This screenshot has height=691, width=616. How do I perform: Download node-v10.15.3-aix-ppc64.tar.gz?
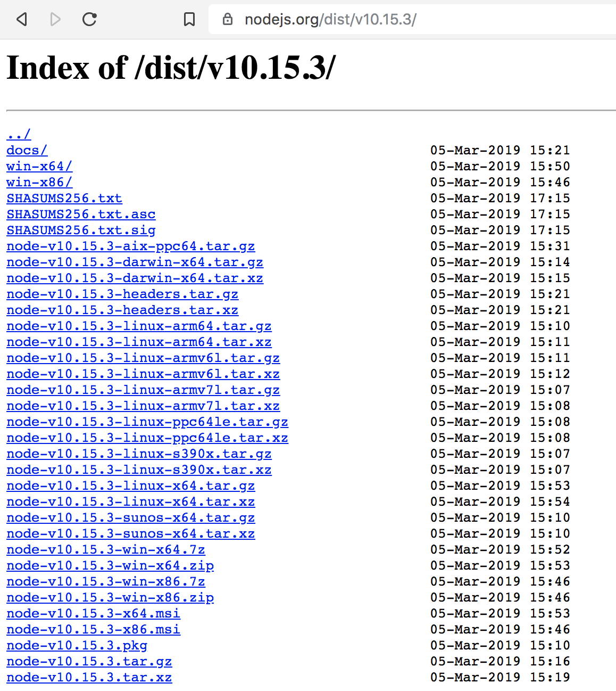(x=131, y=246)
